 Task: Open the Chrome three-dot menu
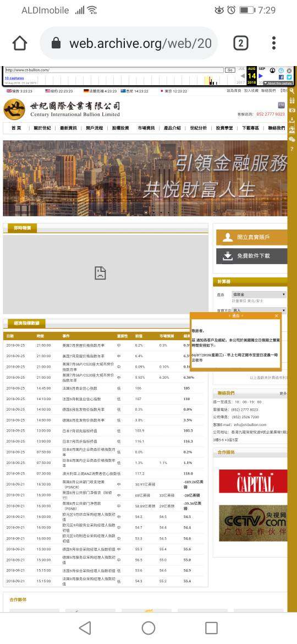(x=273, y=43)
